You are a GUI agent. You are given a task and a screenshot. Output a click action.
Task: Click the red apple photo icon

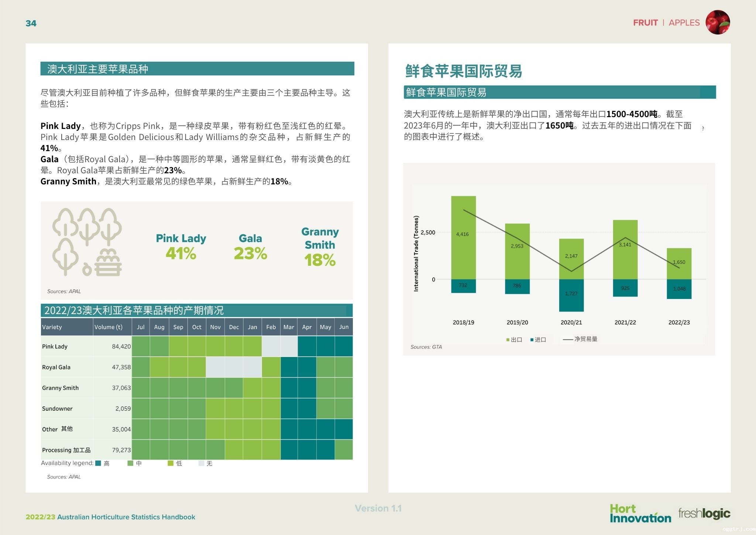click(x=718, y=22)
